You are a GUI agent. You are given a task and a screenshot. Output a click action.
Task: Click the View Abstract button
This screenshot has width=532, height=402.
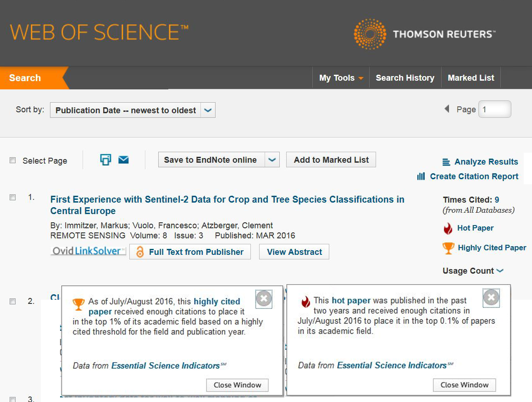click(294, 252)
